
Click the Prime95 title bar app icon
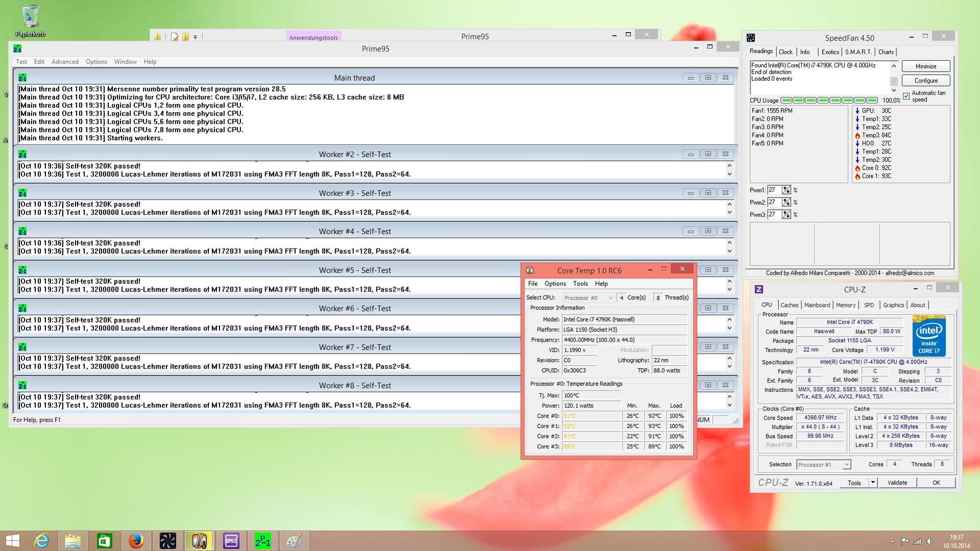17,49
